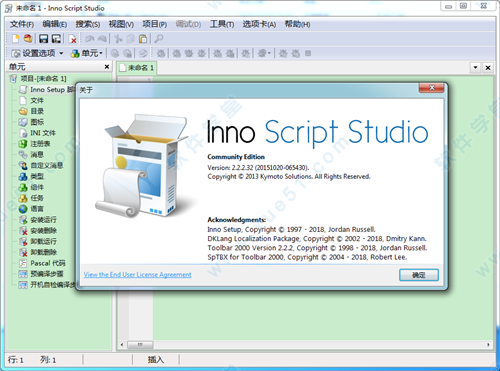This screenshot has height=371, width=500.
Task: Click the gray square stop icon in debug toolbar
Action: tap(308, 53)
